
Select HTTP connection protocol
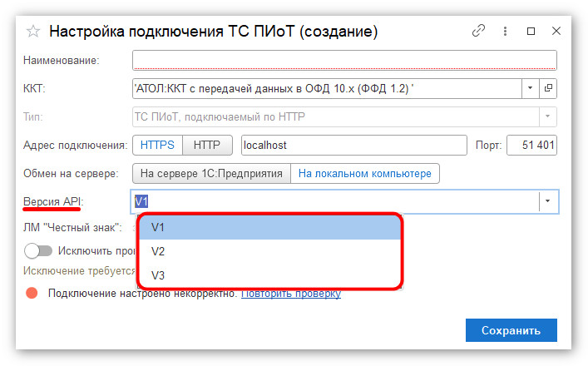click(207, 145)
